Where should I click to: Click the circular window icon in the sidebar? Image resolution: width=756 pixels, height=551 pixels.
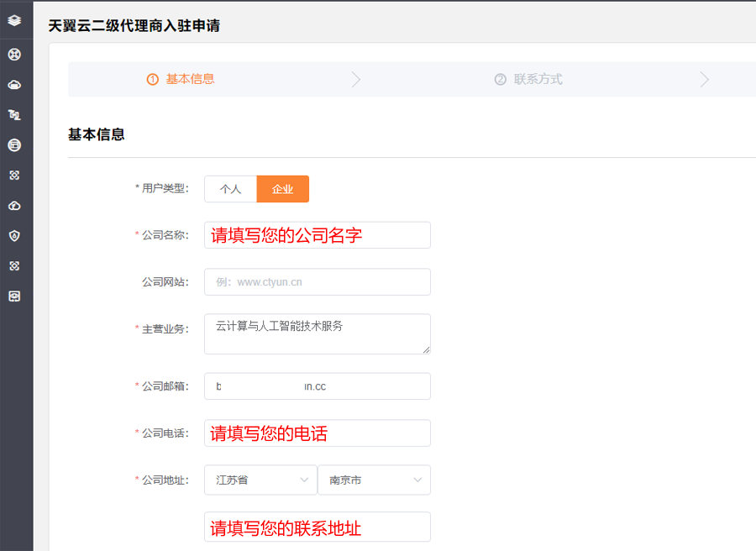tap(14, 145)
